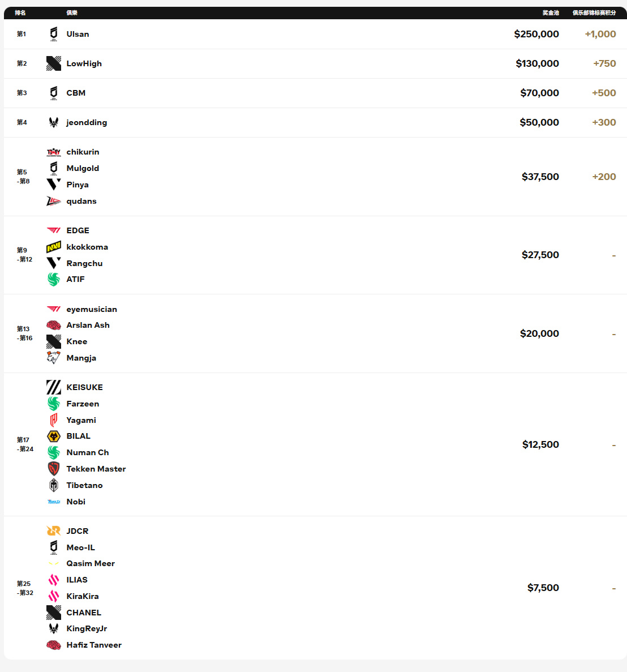Click the pink logo next to KiraKira

54,596
